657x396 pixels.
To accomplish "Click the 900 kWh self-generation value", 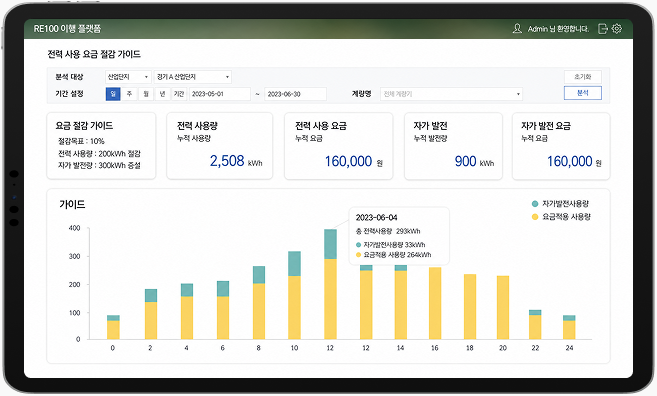I will pos(474,161).
